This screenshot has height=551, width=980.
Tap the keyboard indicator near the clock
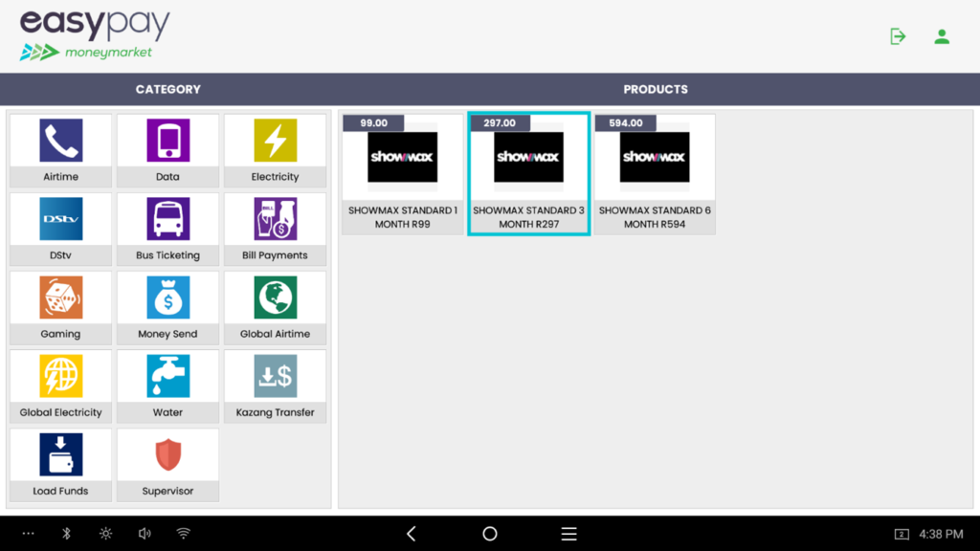coord(902,534)
